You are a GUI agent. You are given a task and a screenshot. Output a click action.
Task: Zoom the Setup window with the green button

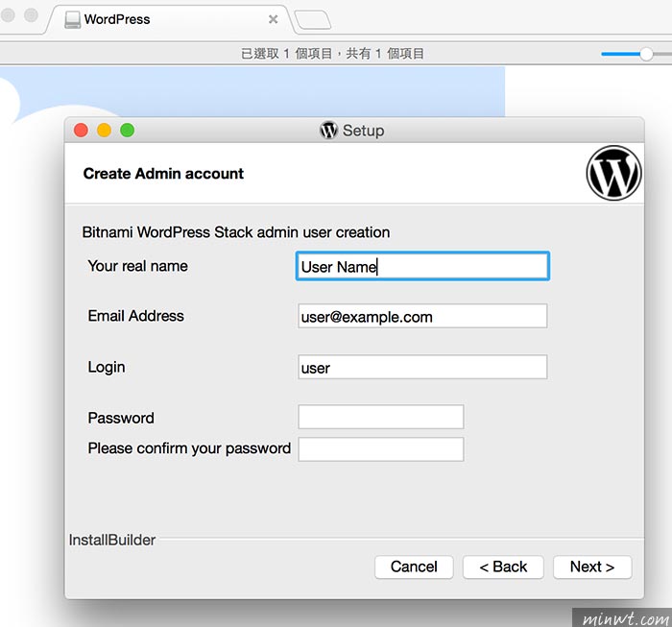pyautogui.click(x=127, y=130)
